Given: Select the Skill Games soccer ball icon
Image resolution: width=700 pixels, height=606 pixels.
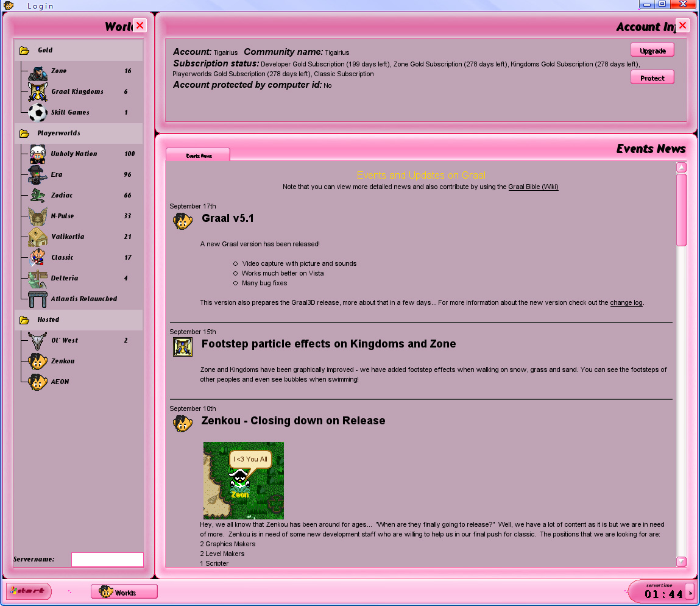Looking at the screenshot, I should click(38, 113).
